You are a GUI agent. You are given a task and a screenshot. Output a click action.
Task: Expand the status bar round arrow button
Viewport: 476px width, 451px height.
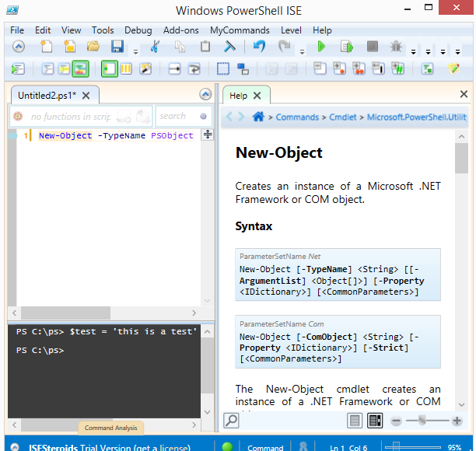pyautogui.click(x=15, y=447)
